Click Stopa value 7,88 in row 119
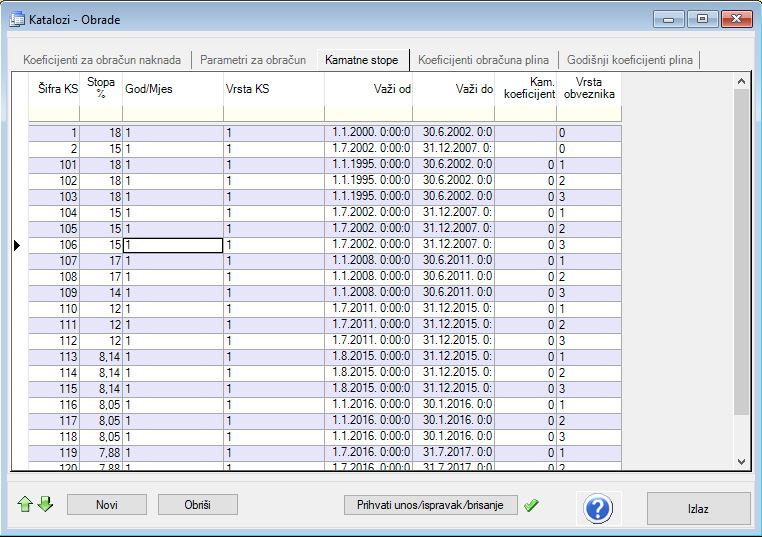Screen dimensions: 762x537 tap(101, 453)
